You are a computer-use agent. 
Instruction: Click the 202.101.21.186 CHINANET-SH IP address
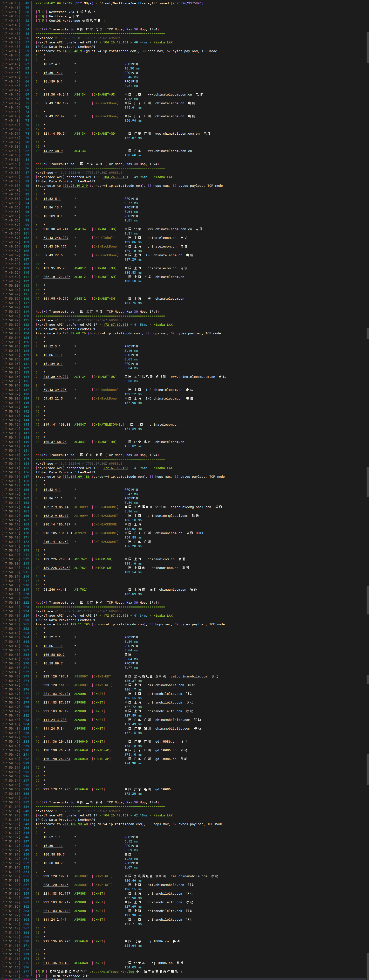(x=57, y=277)
